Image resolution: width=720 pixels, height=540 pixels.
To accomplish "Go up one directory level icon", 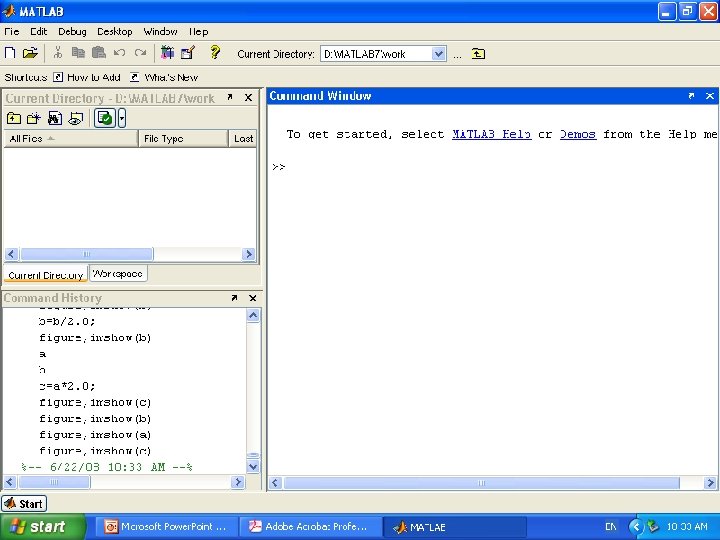I will coord(478,54).
